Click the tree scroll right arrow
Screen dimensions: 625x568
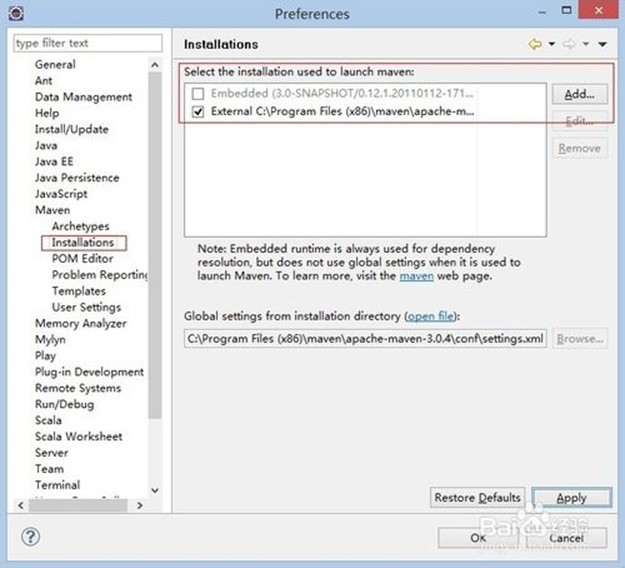click(x=140, y=505)
